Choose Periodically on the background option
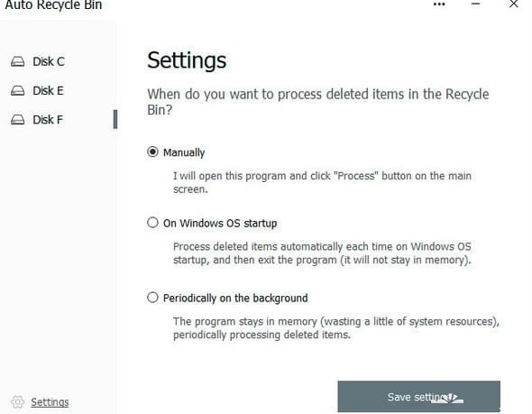 tap(152, 298)
